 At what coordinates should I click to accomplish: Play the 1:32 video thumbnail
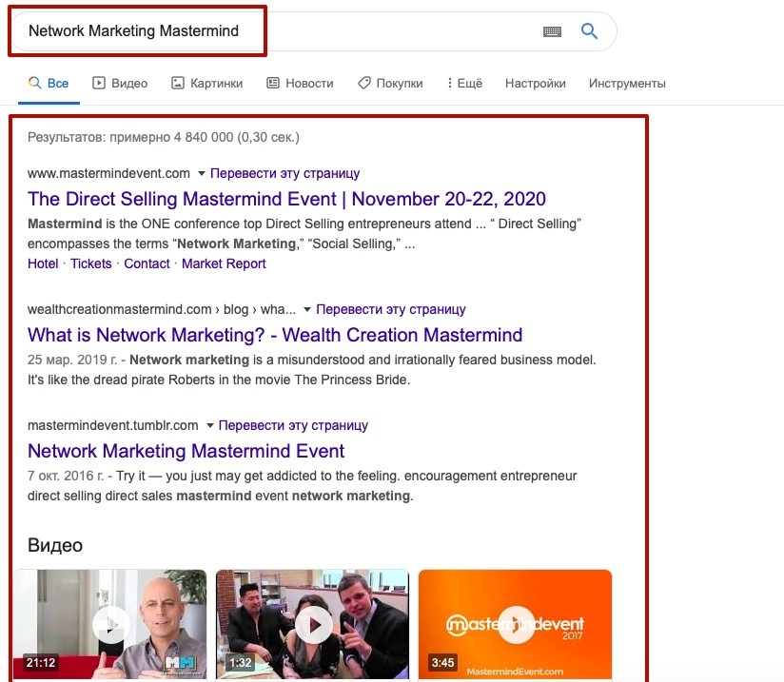pos(312,624)
